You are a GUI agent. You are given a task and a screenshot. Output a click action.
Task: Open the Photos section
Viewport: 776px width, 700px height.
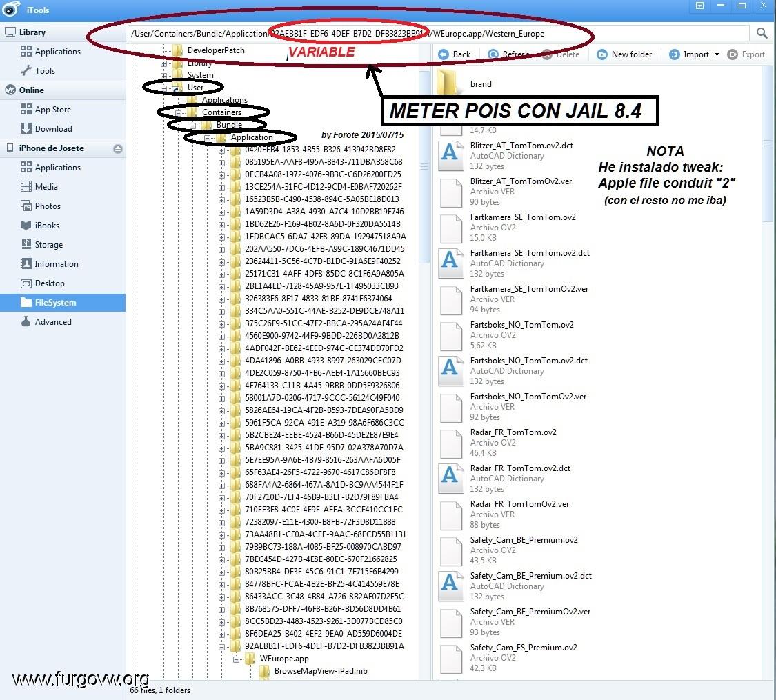pyautogui.click(x=48, y=206)
